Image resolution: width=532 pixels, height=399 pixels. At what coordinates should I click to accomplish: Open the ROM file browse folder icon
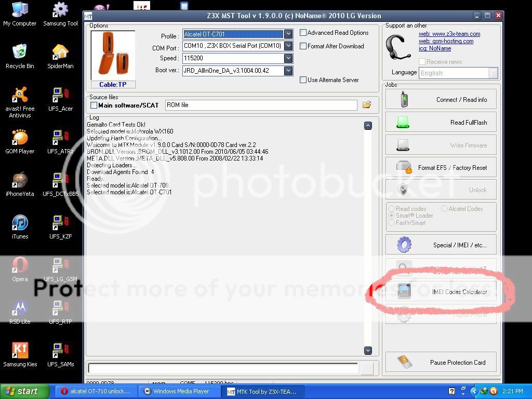pyautogui.click(x=367, y=105)
